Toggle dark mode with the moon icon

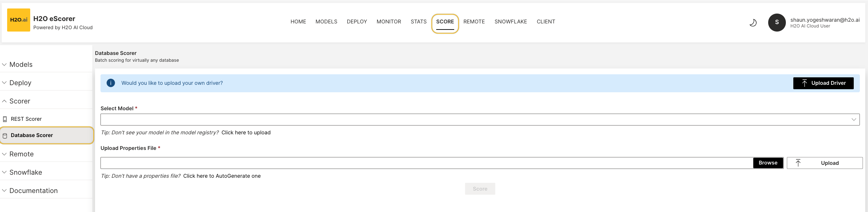[x=753, y=23]
